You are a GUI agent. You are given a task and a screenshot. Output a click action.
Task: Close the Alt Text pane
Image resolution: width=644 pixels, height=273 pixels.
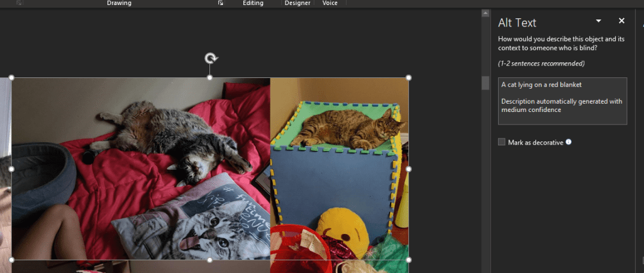pyautogui.click(x=621, y=21)
